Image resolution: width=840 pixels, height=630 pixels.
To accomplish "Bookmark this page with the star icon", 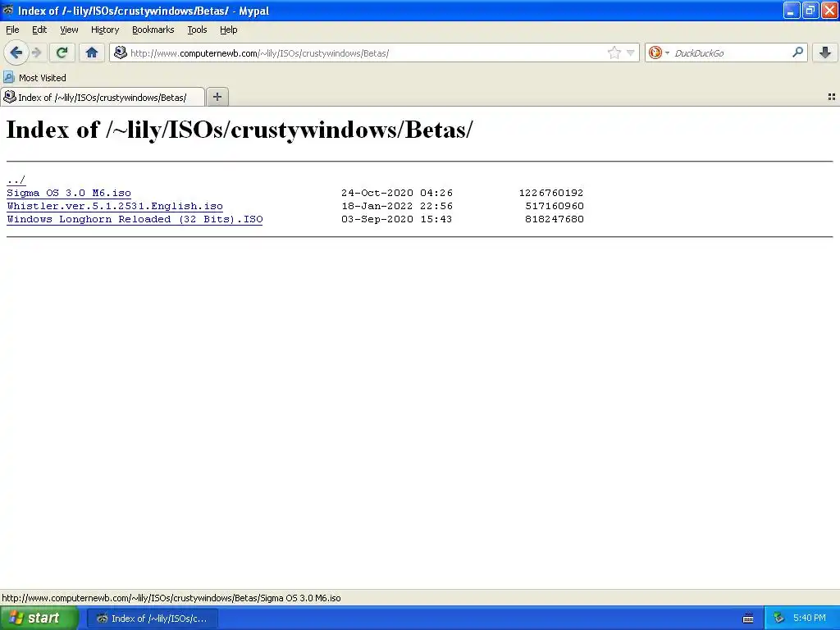I will [614, 52].
